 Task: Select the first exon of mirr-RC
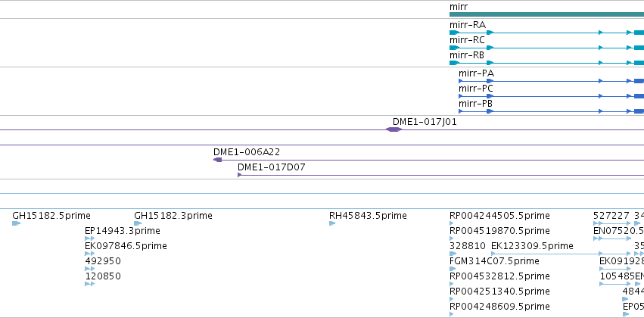454,48
